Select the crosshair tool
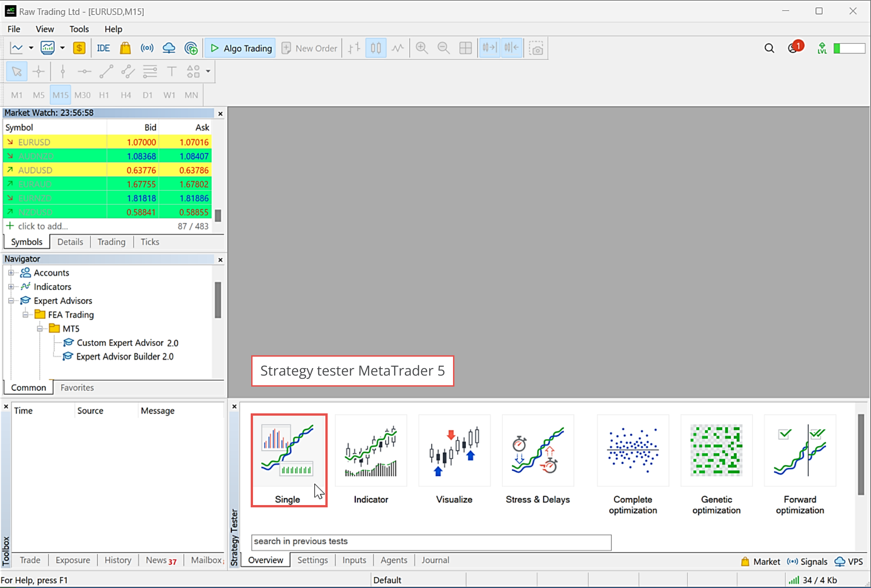 point(39,71)
